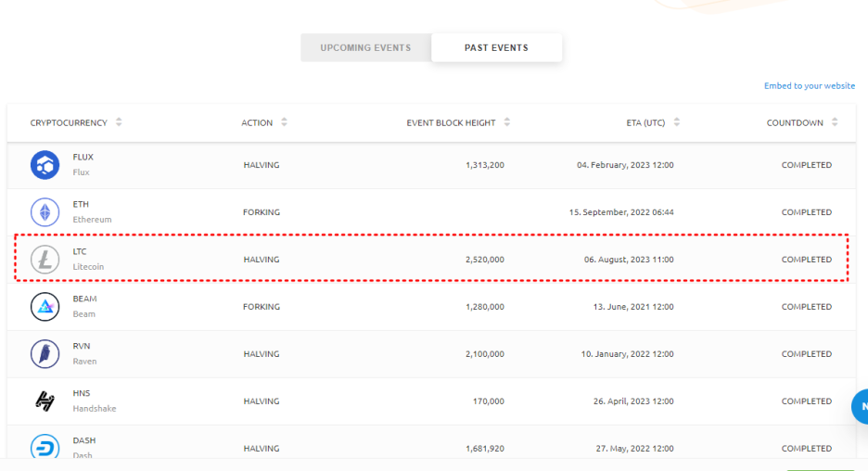Sort by Event Block Height arrows

tap(507, 122)
